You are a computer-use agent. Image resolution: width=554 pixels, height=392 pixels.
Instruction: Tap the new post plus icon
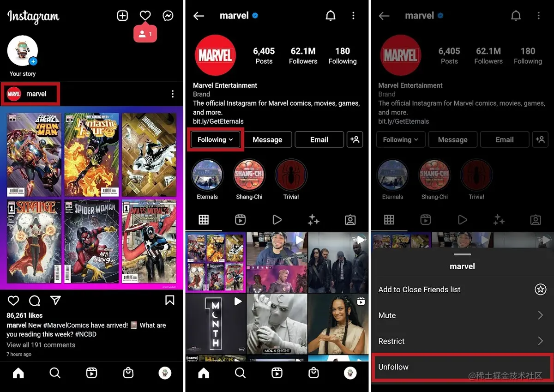coord(122,16)
